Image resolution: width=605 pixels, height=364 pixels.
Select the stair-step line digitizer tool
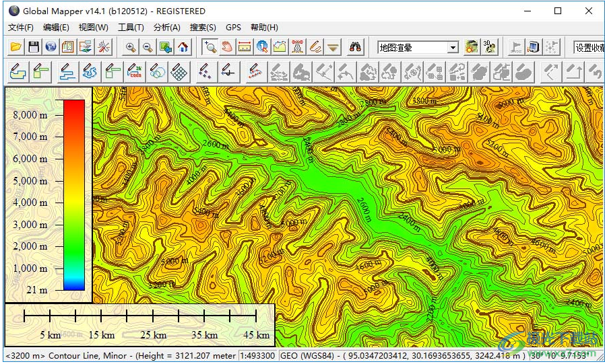67,71
